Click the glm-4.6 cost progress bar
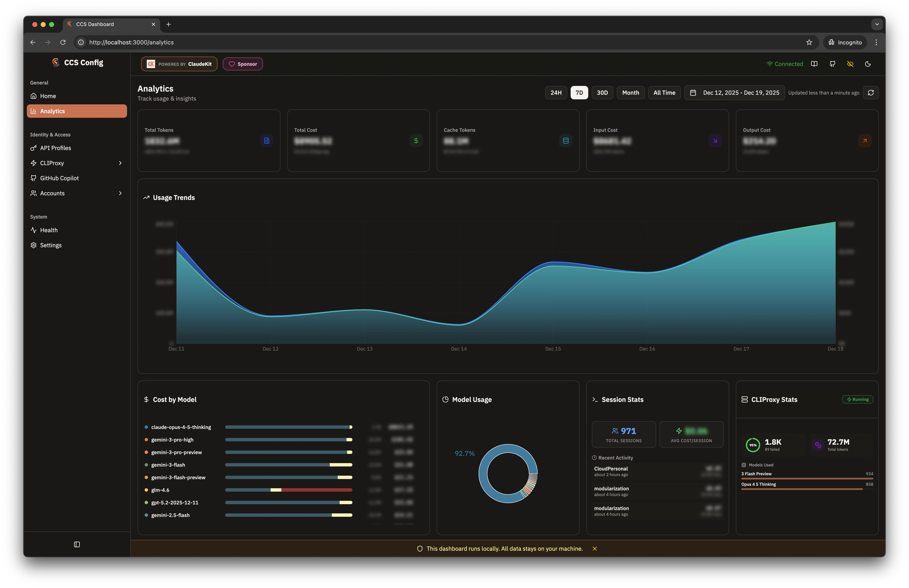This screenshot has width=909, height=588. click(289, 490)
